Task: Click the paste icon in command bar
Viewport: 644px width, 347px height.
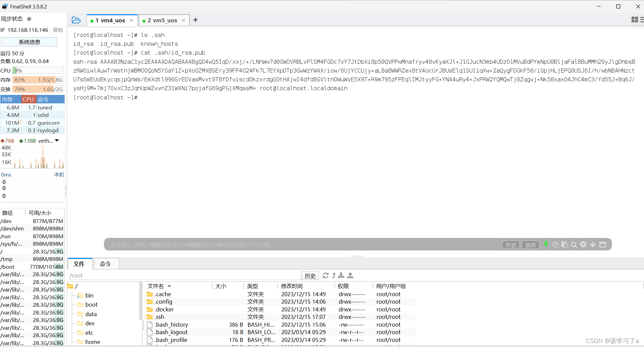Action: tap(564, 245)
